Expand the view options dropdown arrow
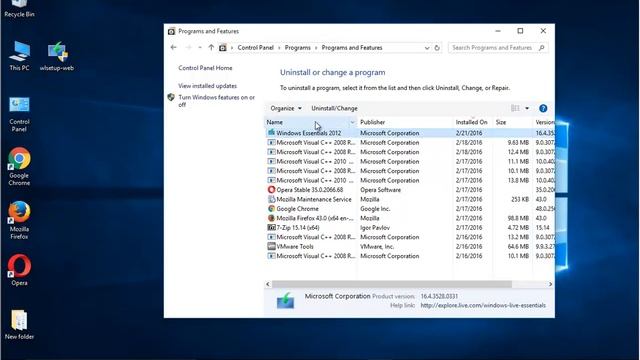The image size is (640, 360). pos(527,108)
